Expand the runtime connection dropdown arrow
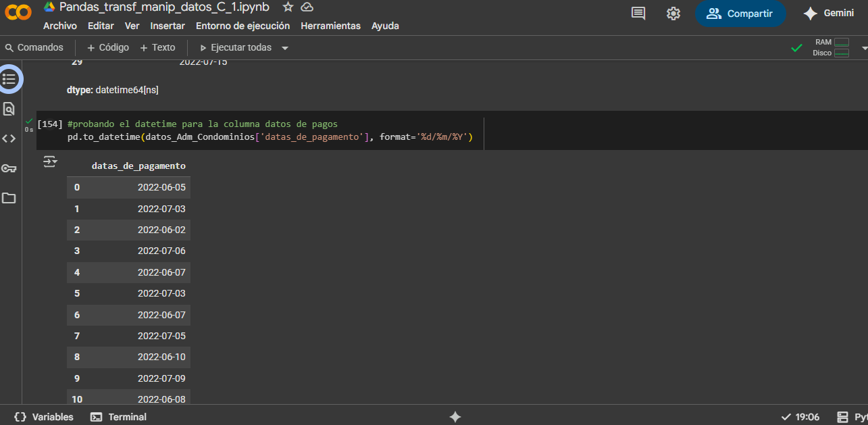Viewport: 868px width, 425px height. pyautogui.click(x=864, y=48)
